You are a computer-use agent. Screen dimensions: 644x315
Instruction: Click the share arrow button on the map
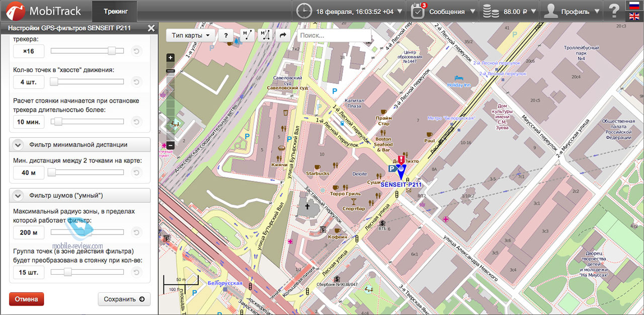coord(283,35)
